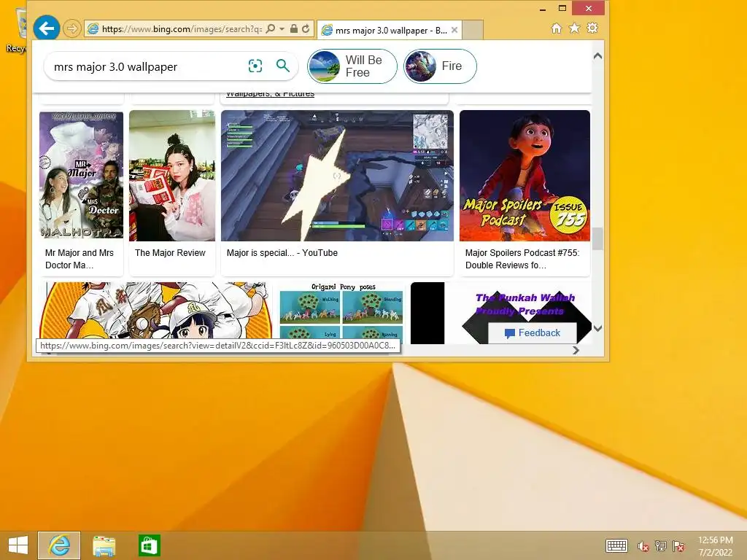Click the Bing search magnifier button
This screenshot has height=560, width=747.
[x=283, y=66]
